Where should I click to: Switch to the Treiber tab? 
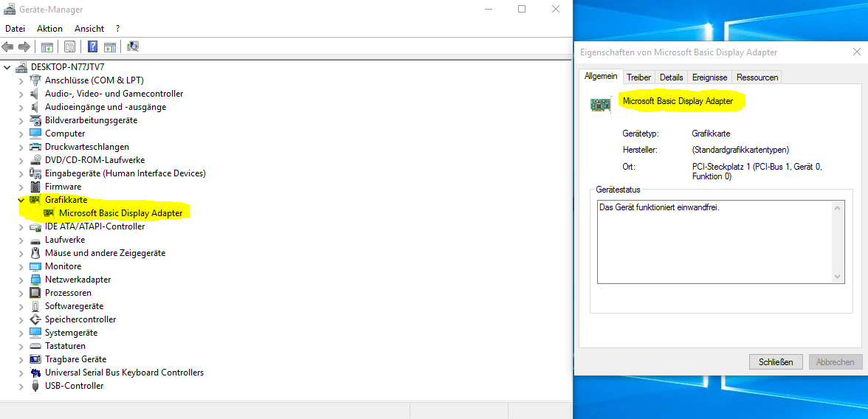(639, 77)
